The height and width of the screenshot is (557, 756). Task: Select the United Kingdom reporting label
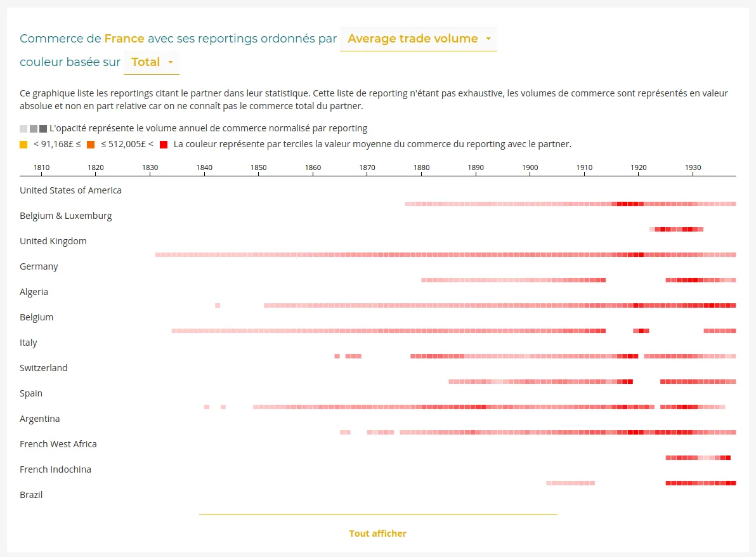tap(53, 241)
